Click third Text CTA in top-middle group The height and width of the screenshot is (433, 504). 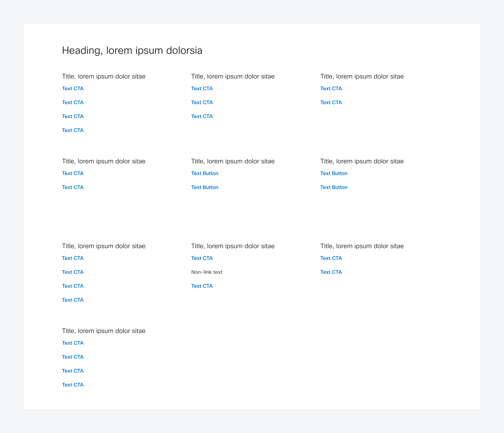coord(202,116)
